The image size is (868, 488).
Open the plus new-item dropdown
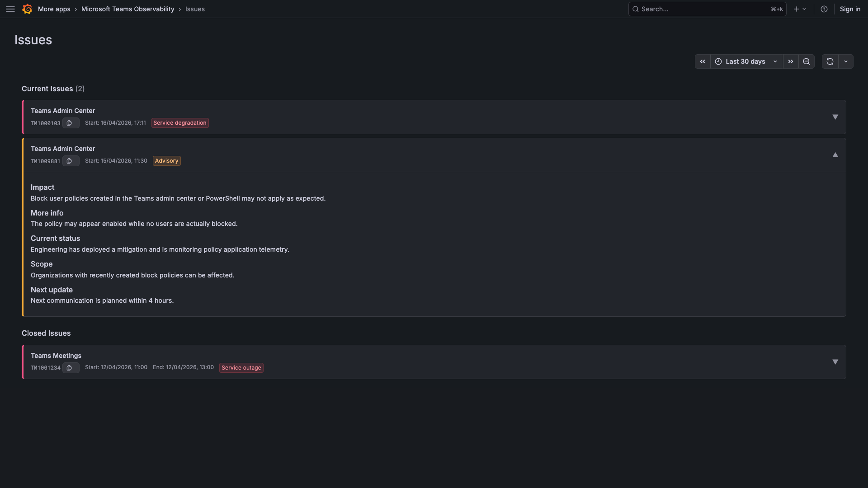(800, 9)
